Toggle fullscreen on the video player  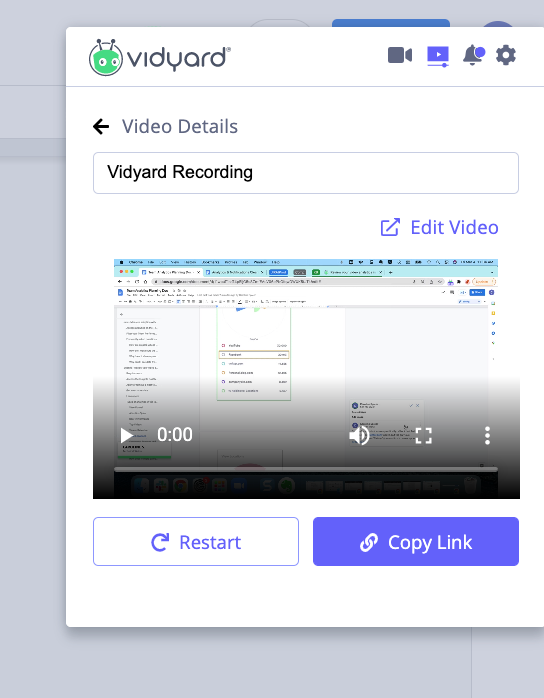coord(423,435)
